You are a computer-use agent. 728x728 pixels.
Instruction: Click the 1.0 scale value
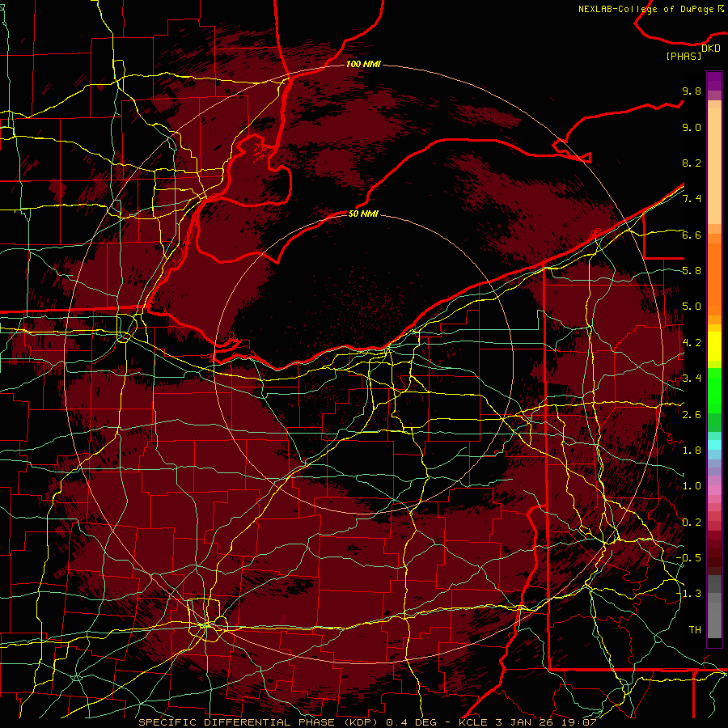tap(692, 486)
